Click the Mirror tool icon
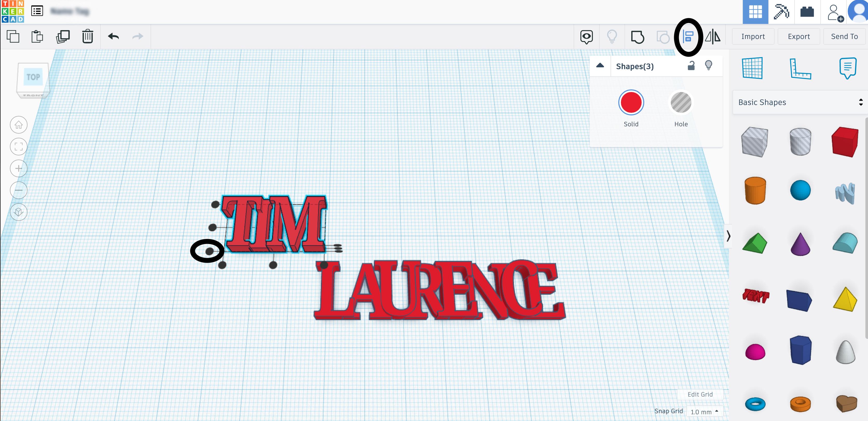 [x=713, y=36]
